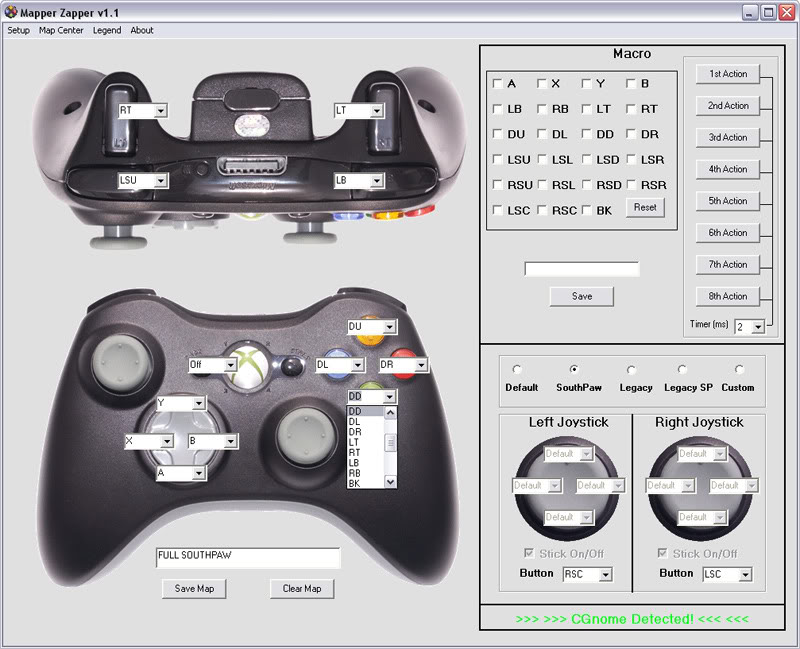Open the A d-pad down dropdown
The width and height of the screenshot is (800, 649).
(x=199, y=473)
